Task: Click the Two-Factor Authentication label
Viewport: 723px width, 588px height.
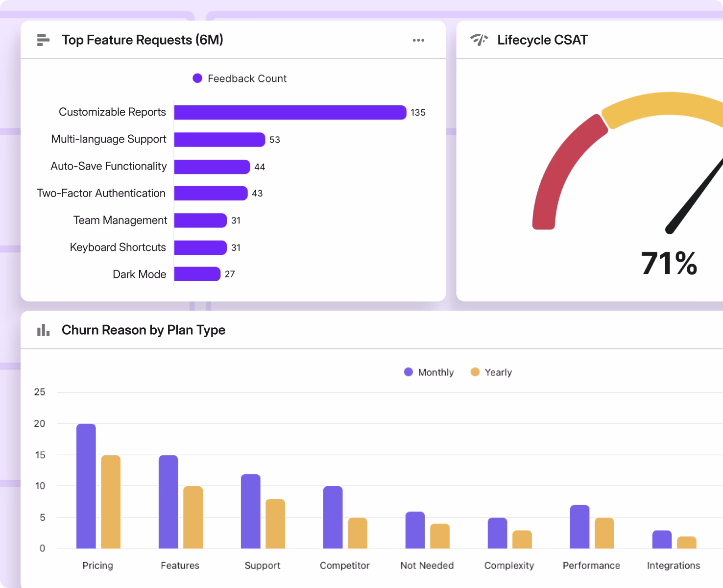Action: click(x=101, y=193)
